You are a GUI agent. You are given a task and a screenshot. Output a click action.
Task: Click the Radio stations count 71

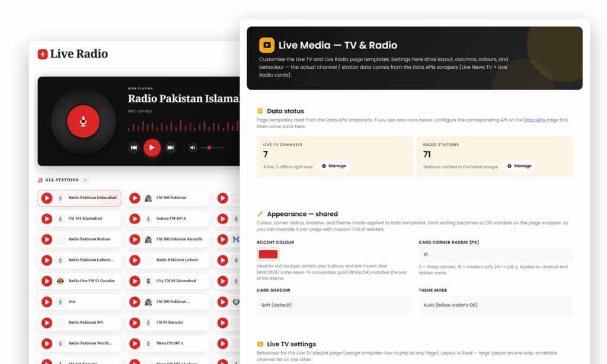(x=427, y=155)
